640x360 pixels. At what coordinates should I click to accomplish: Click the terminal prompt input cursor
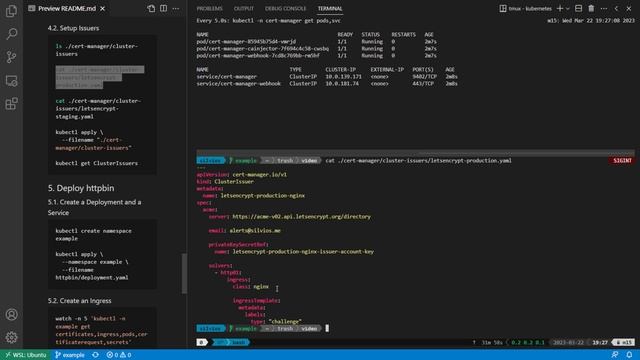coord(327,328)
